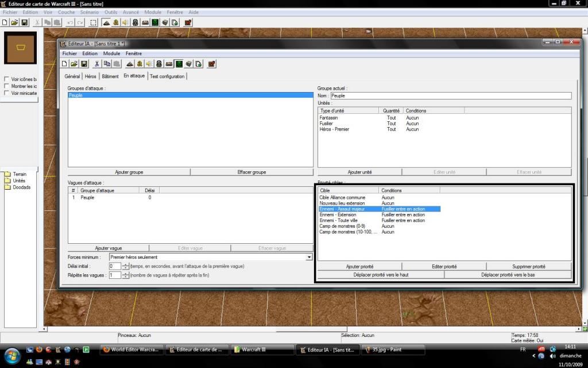Launch test map from Editeur IA toolbar
The width and height of the screenshot is (588, 368).
(x=211, y=64)
